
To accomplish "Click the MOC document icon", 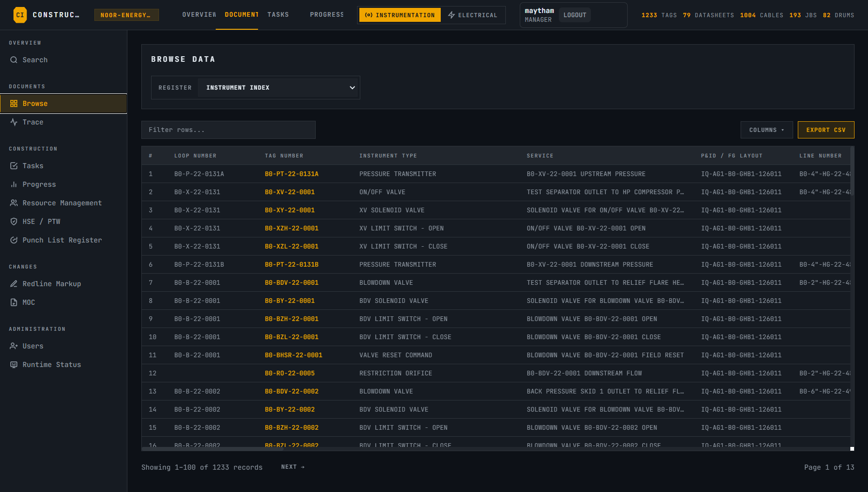I will (x=14, y=302).
